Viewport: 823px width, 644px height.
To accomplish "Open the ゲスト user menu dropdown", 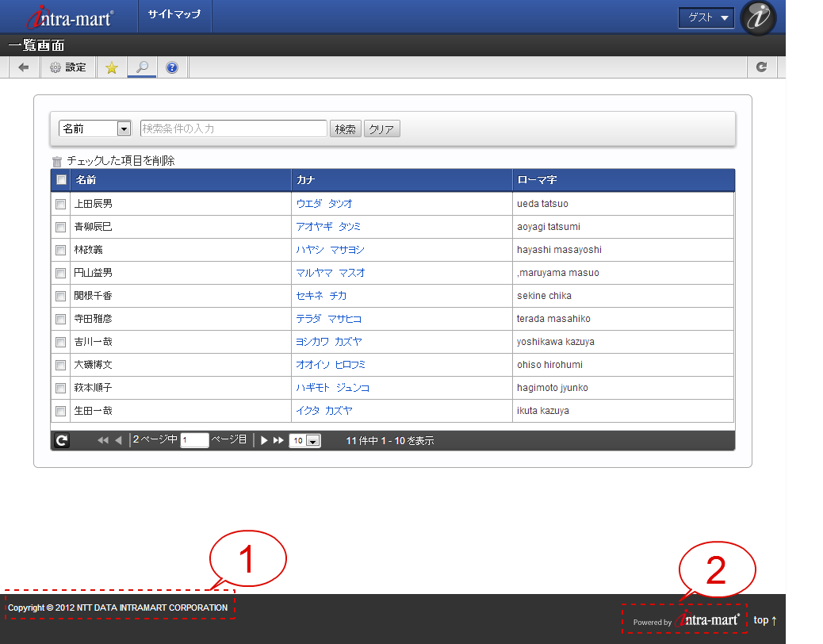I will pyautogui.click(x=706, y=17).
